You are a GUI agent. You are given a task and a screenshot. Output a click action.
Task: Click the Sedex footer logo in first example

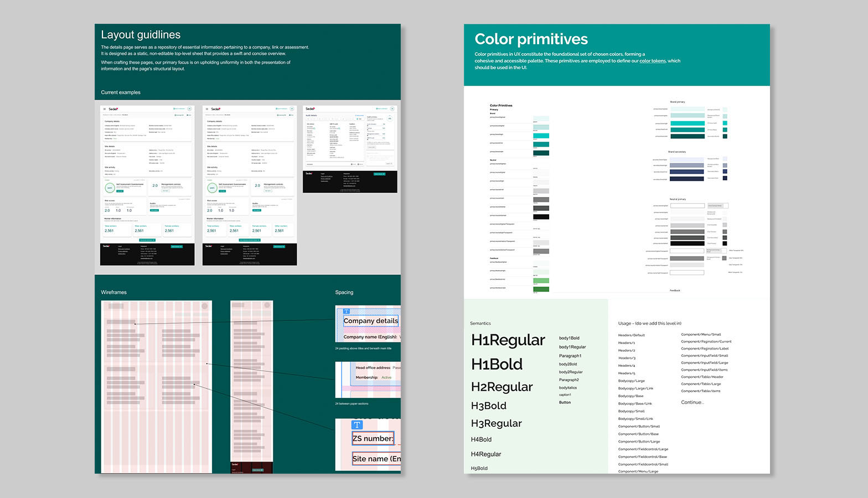click(x=106, y=246)
